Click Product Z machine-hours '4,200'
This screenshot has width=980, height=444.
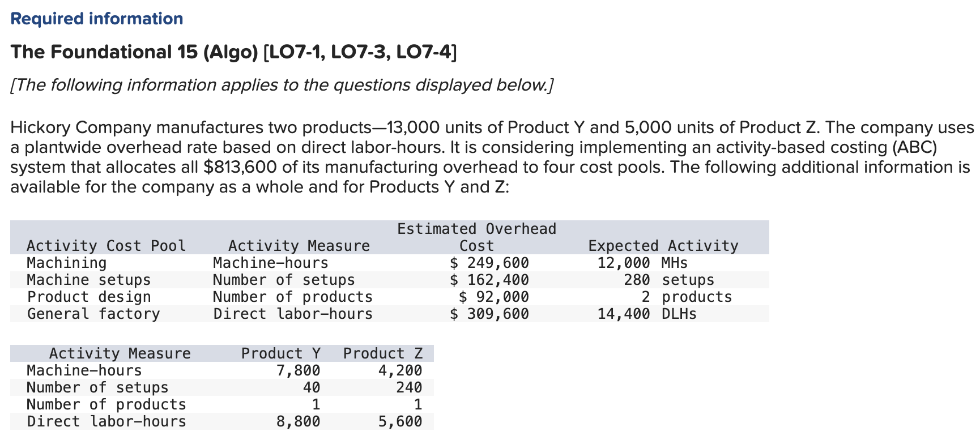(400, 370)
